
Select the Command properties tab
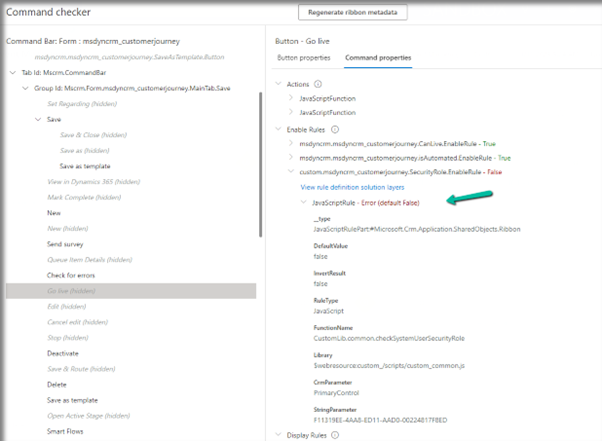coord(379,58)
